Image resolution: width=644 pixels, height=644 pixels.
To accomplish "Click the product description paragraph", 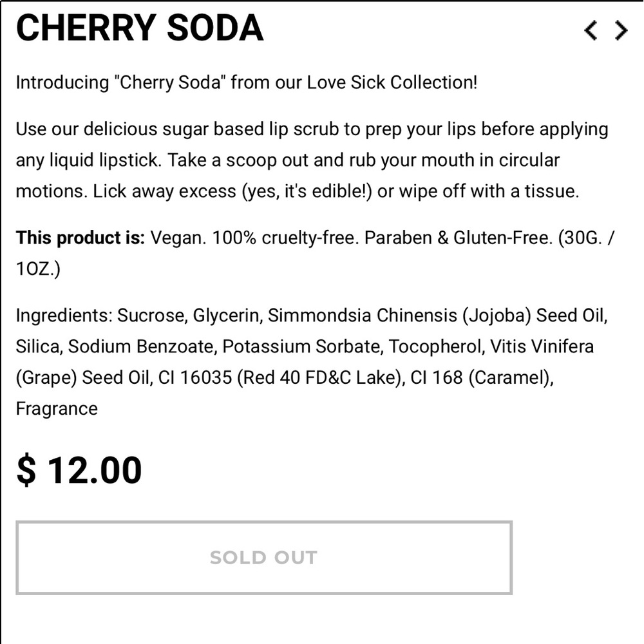I will coord(312,160).
